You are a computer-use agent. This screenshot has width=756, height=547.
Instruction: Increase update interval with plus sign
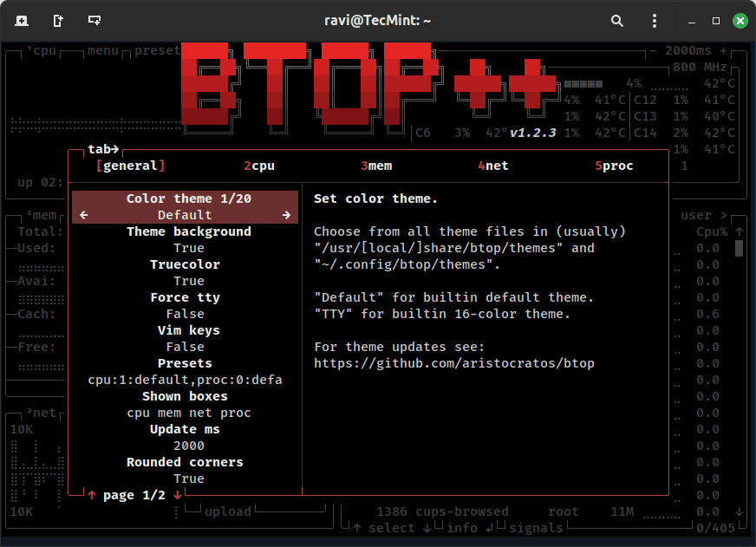click(x=724, y=50)
